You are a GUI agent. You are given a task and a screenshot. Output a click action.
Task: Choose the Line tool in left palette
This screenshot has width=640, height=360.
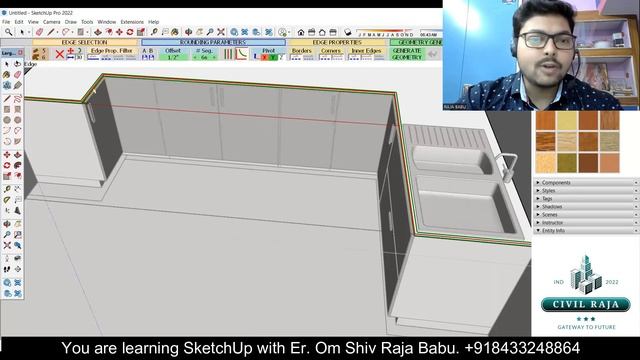click(x=7, y=99)
